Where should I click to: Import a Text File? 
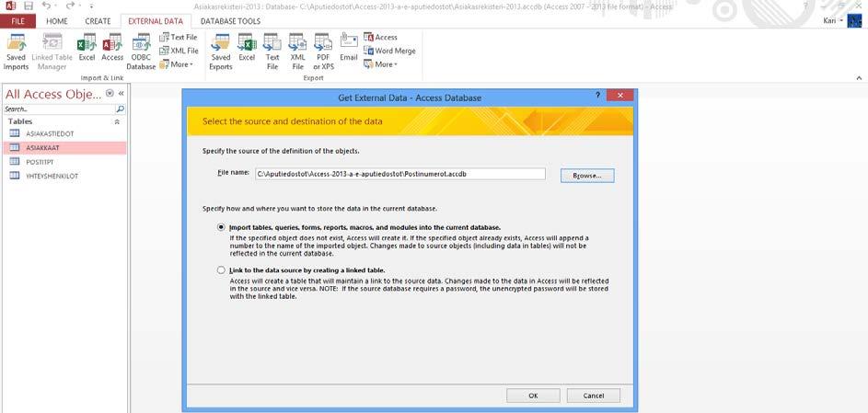[x=179, y=37]
